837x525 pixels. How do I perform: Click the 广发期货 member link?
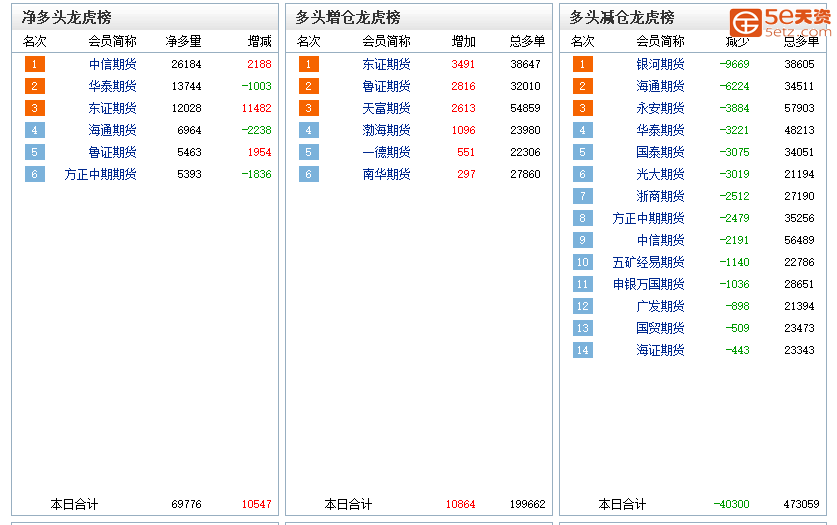[x=660, y=306]
